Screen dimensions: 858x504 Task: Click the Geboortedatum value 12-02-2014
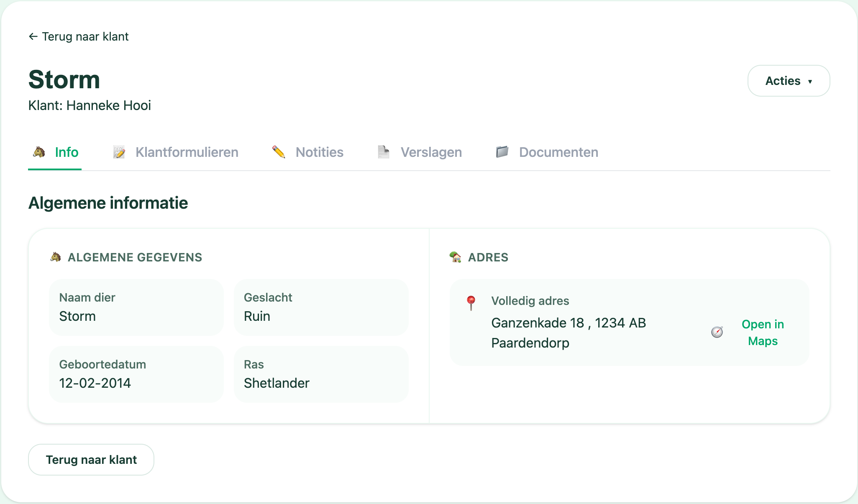click(x=95, y=383)
